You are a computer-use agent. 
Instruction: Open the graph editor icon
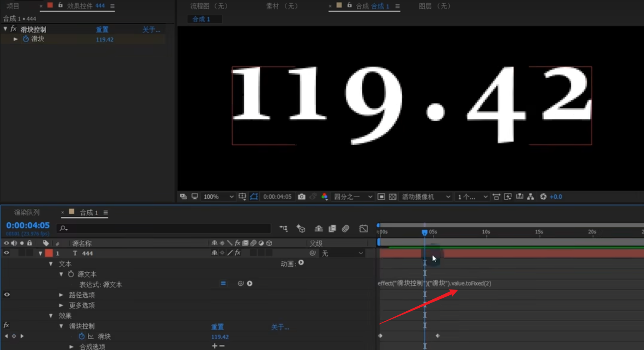click(363, 229)
